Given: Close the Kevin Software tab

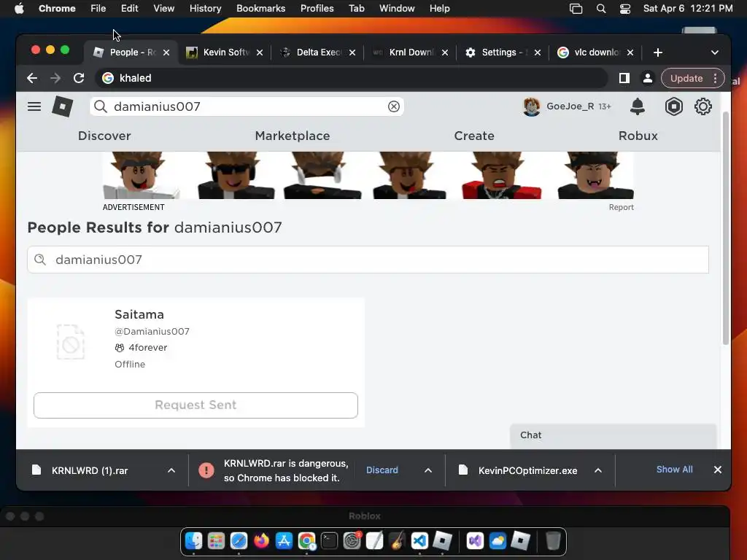Looking at the screenshot, I should pyautogui.click(x=260, y=52).
